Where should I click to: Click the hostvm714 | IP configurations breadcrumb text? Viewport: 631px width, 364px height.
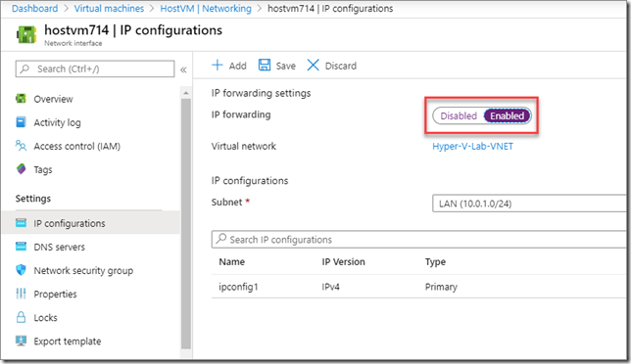click(330, 9)
